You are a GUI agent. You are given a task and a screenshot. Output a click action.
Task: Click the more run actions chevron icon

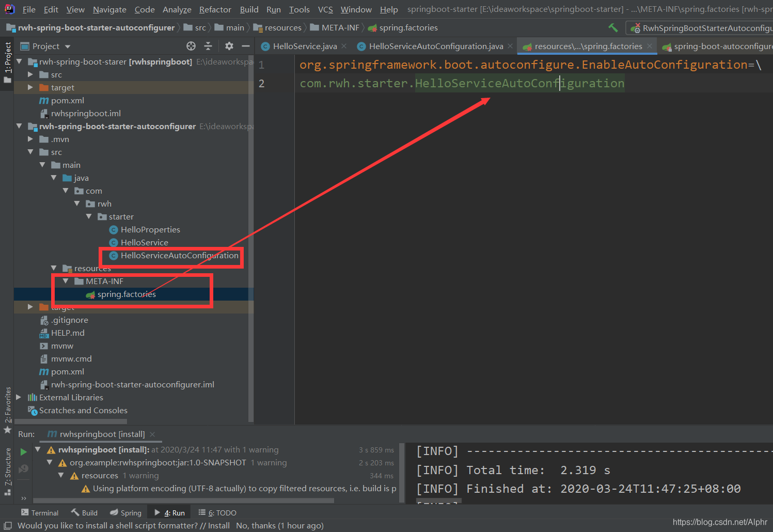point(23,498)
